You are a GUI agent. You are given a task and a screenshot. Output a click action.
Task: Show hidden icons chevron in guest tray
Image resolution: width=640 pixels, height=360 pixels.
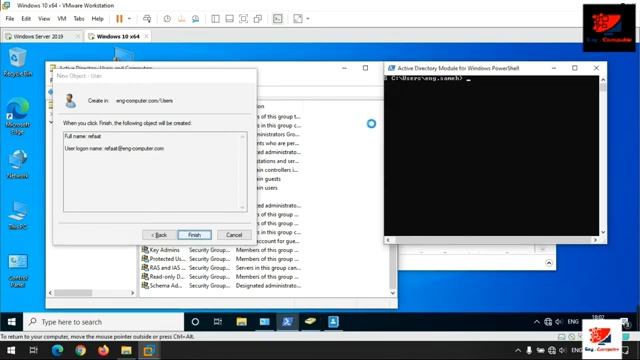point(537,322)
